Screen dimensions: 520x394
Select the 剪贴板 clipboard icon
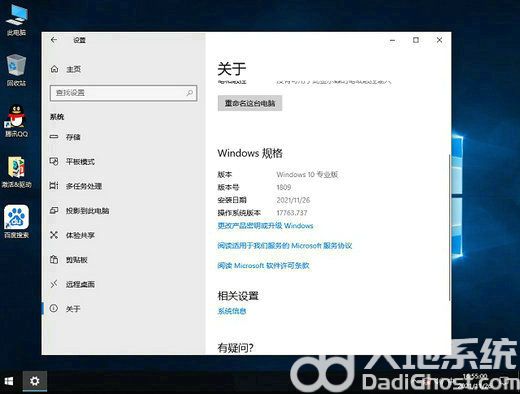pos(54,259)
